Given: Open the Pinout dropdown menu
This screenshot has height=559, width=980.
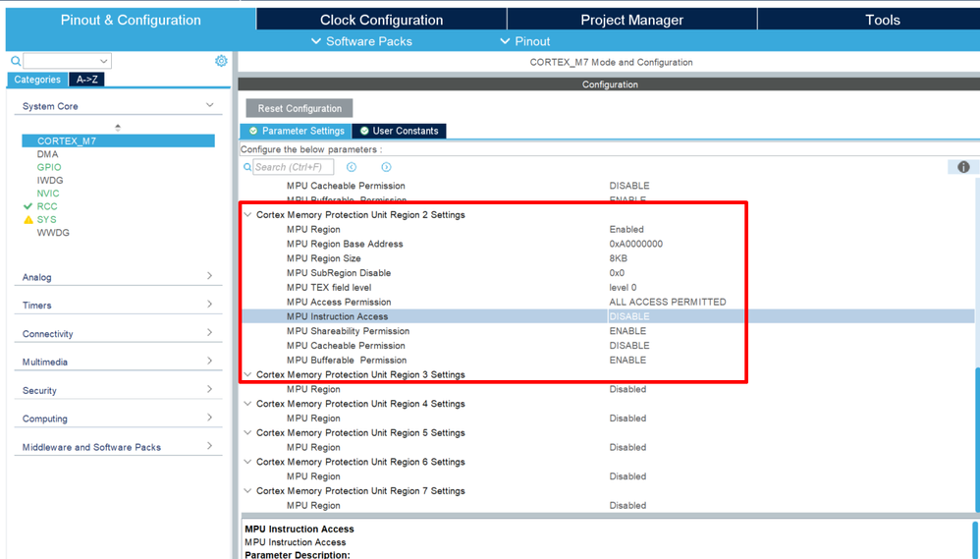Looking at the screenshot, I should (x=525, y=41).
